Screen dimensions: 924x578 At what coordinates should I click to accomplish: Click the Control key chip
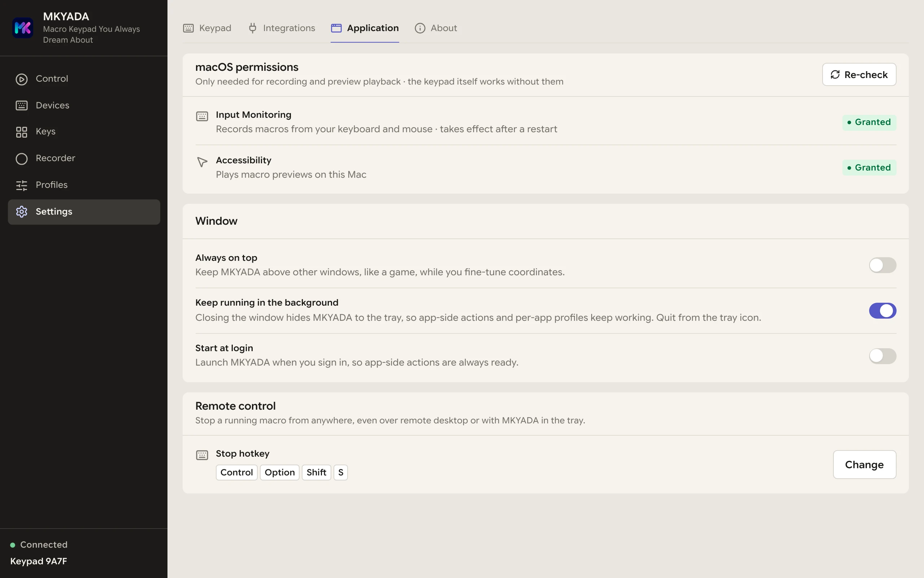pyautogui.click(x=236, y=473)
